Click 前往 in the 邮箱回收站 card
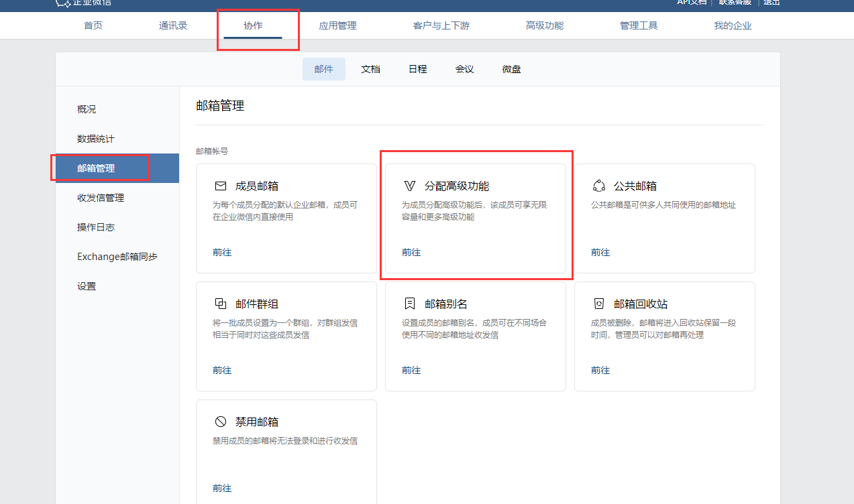854x504 pixels. [600, 371]
